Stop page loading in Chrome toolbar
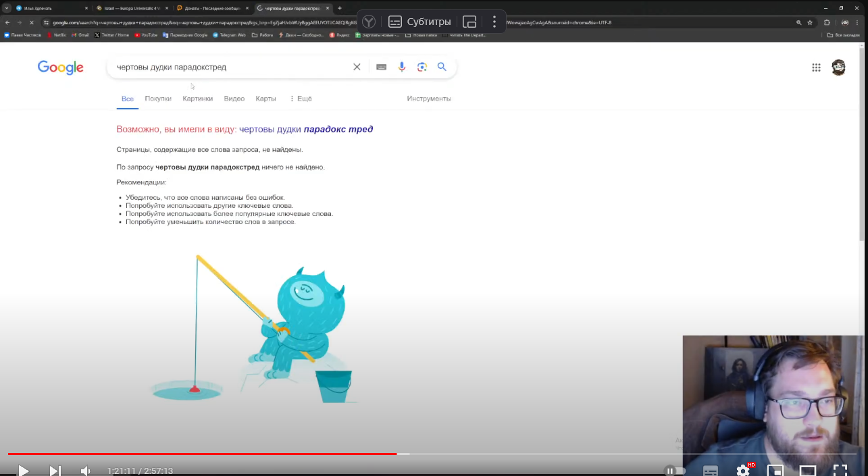 pos(31,22)
